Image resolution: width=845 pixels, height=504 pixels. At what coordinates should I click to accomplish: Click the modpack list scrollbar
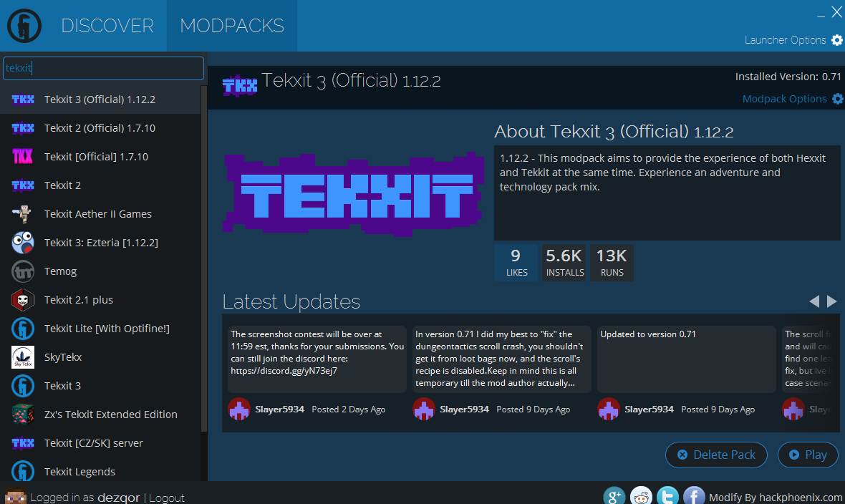(x=203, y=258)
